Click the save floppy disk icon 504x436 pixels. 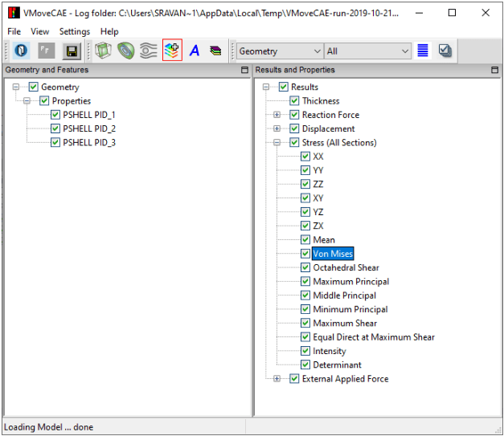point(72,51)
